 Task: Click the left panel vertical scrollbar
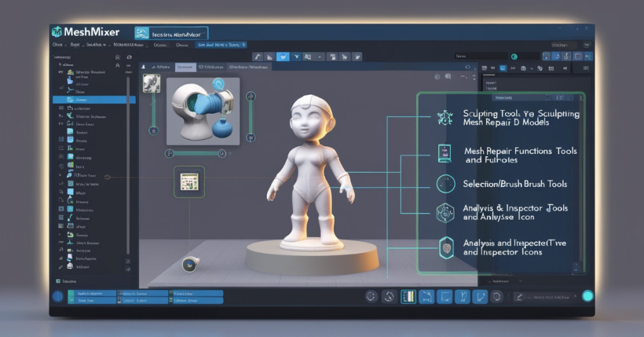tap(128, 164)
